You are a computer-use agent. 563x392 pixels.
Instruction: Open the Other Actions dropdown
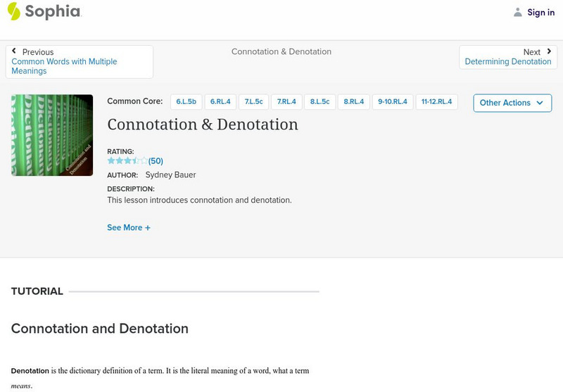(512, 103)
